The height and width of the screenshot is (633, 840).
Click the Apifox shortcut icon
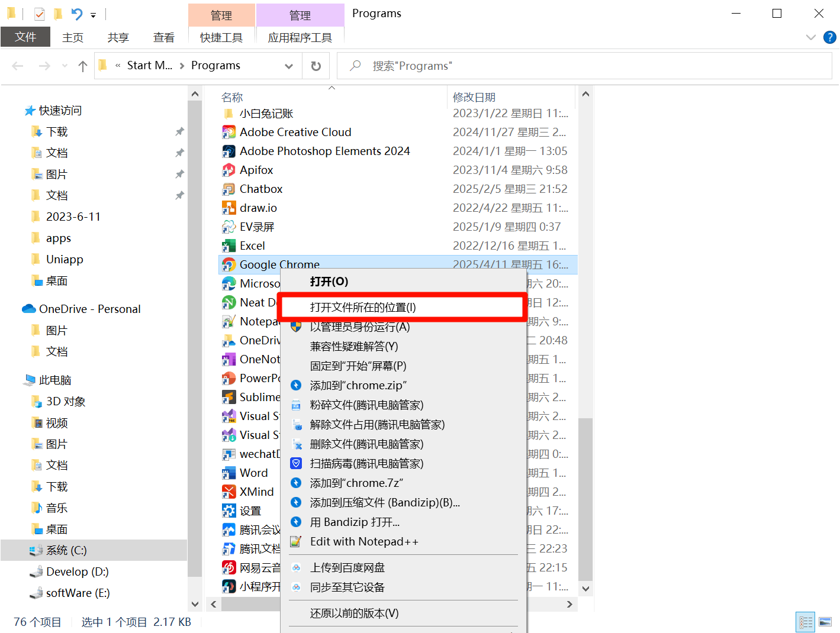[228, 170]
